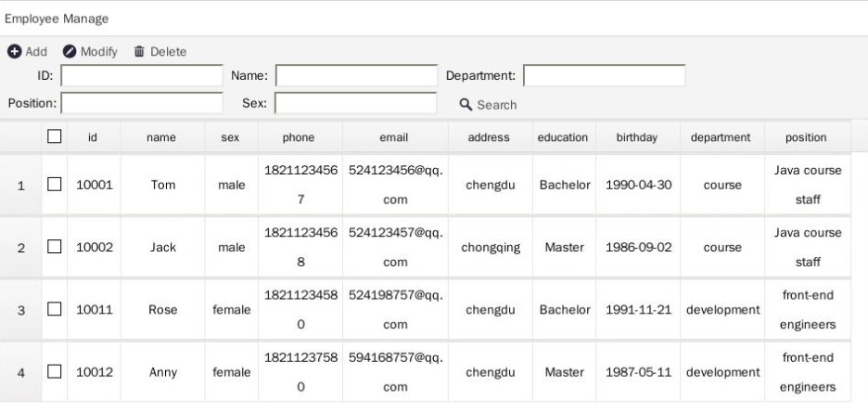Select row number 3 in the grid
Viewport: 868px width, 412px height.
(21, 310)
